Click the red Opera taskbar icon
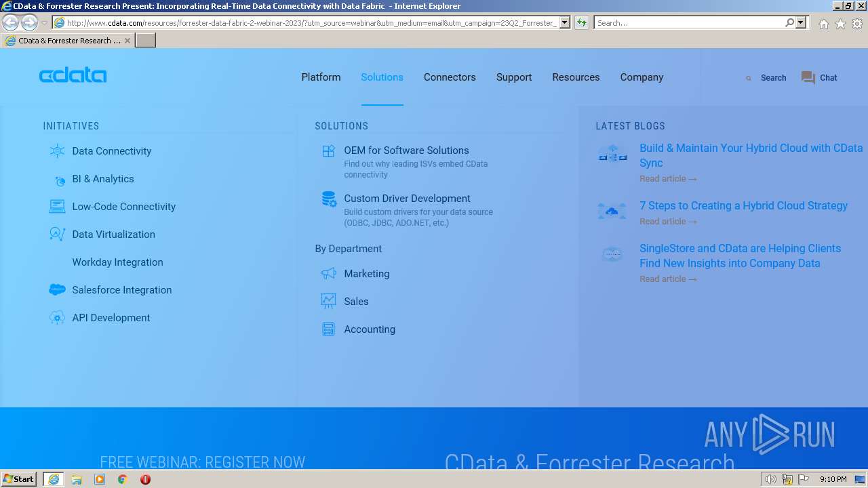Viewport: 868px width, 488px height. (145, 479)
